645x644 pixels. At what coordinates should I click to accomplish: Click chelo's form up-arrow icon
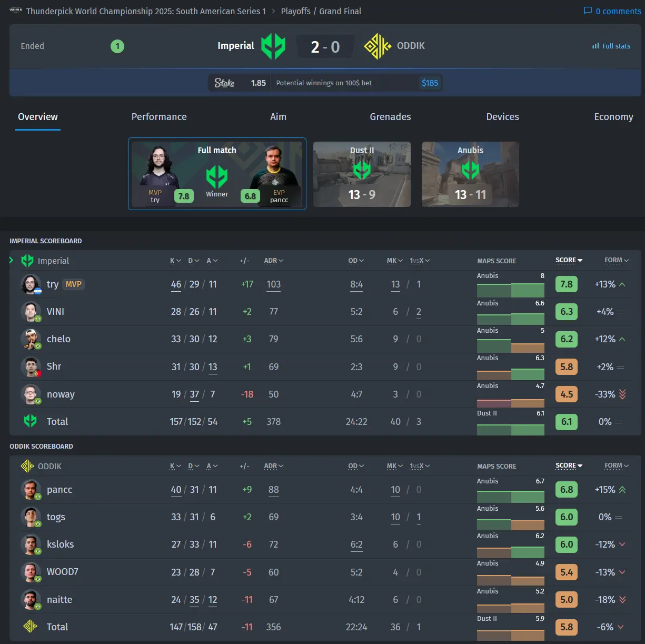tap(622, 339)
